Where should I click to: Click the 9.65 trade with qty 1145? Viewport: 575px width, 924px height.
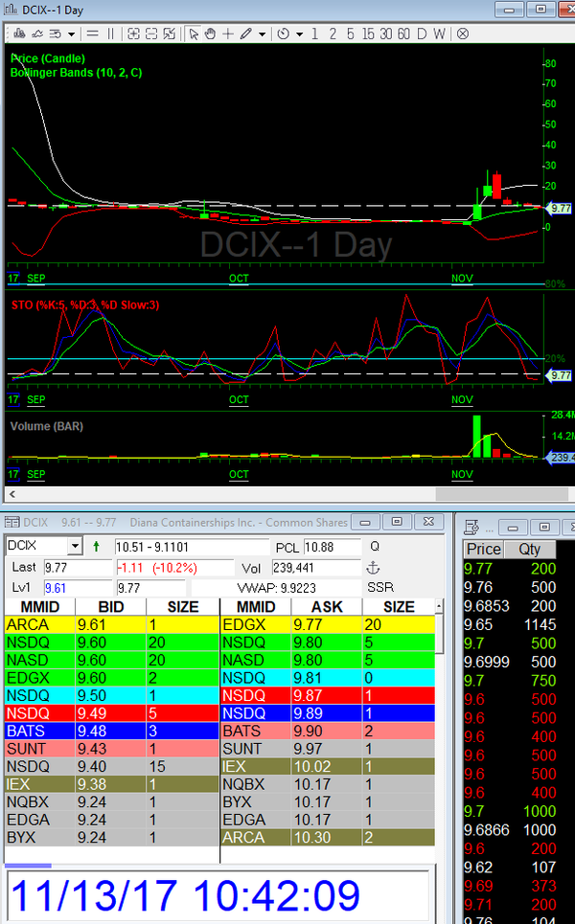(510, 624)
